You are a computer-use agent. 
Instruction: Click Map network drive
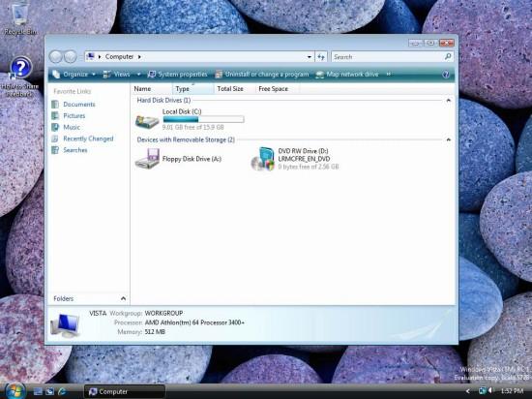tap(346, 74)
